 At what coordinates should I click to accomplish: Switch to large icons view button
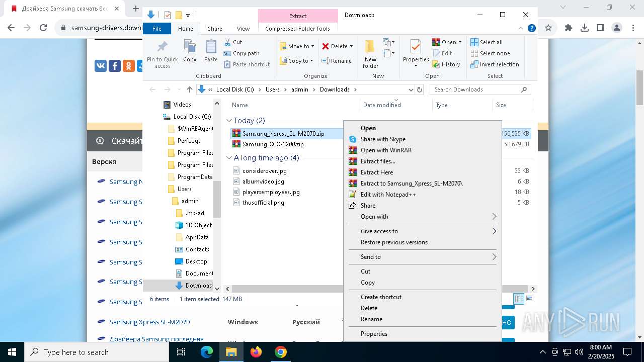tap(529, 299)
